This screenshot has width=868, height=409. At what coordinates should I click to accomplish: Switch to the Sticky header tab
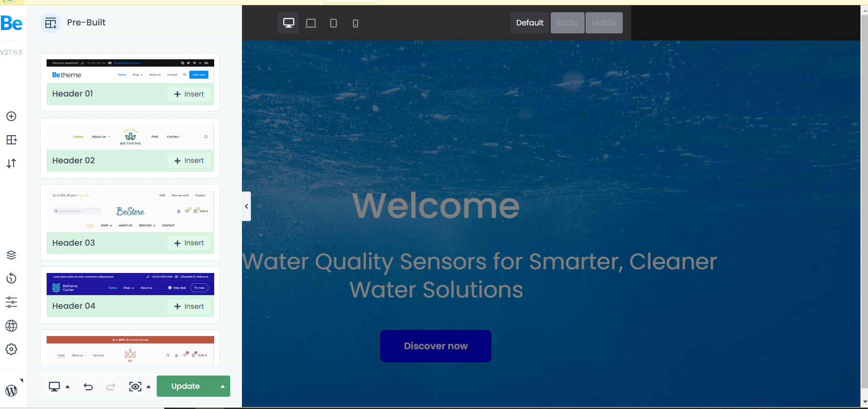[568, 23]
